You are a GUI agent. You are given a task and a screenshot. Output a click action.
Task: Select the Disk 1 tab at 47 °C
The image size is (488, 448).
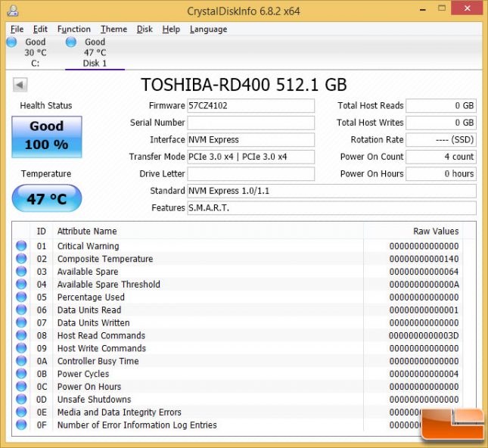click(95, 53)
